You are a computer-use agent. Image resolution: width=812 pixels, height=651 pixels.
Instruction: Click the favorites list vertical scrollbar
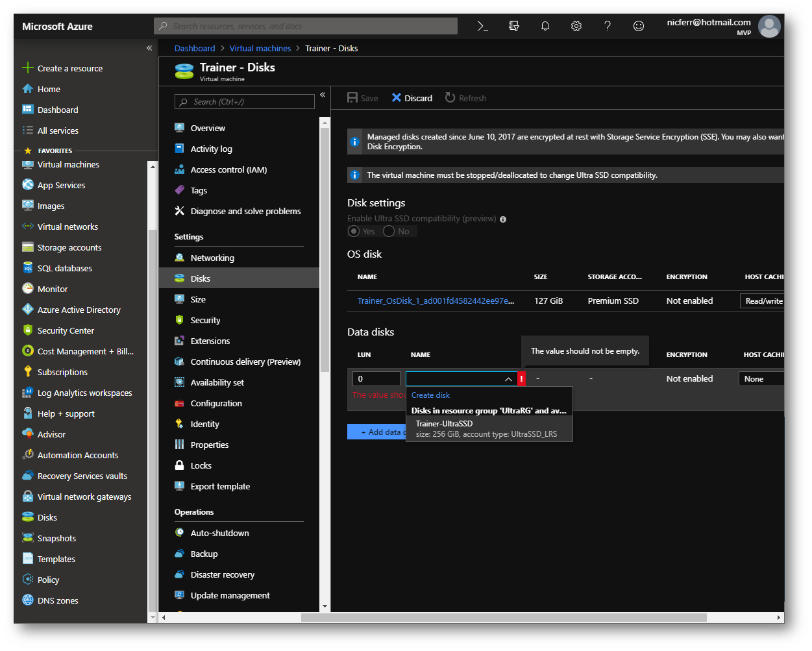click(x=153, y=420)
